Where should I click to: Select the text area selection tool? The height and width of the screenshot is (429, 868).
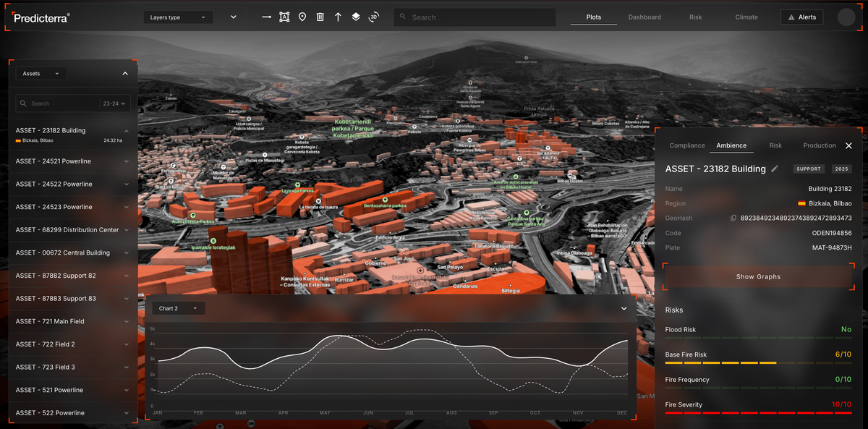pyautogui.click(x=284, y=17)
